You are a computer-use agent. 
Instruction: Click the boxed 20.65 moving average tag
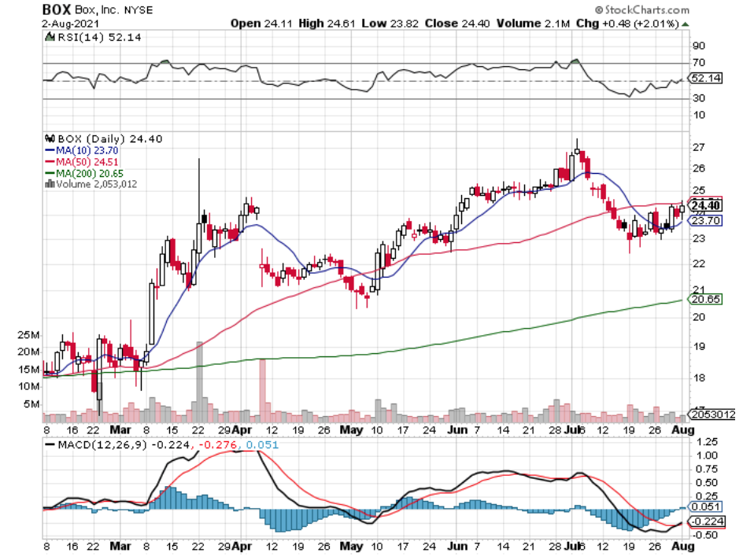click(706, 299)
